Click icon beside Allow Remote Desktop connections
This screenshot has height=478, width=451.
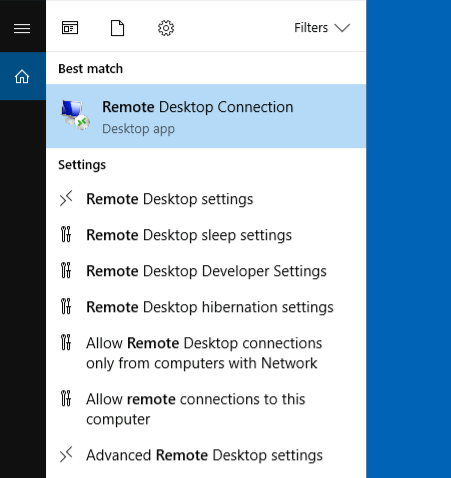(x=66, y=342)
